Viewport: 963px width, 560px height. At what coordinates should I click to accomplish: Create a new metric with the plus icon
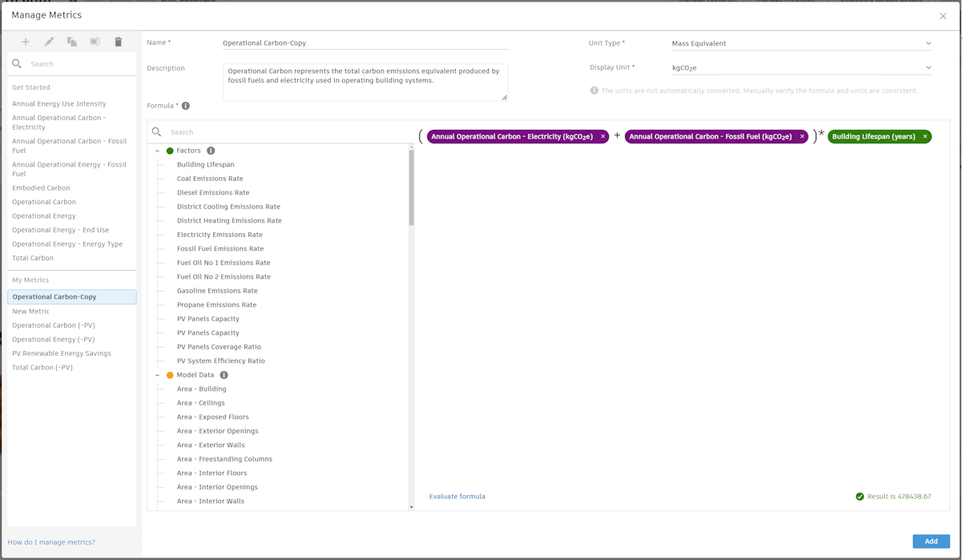[25, 41]
